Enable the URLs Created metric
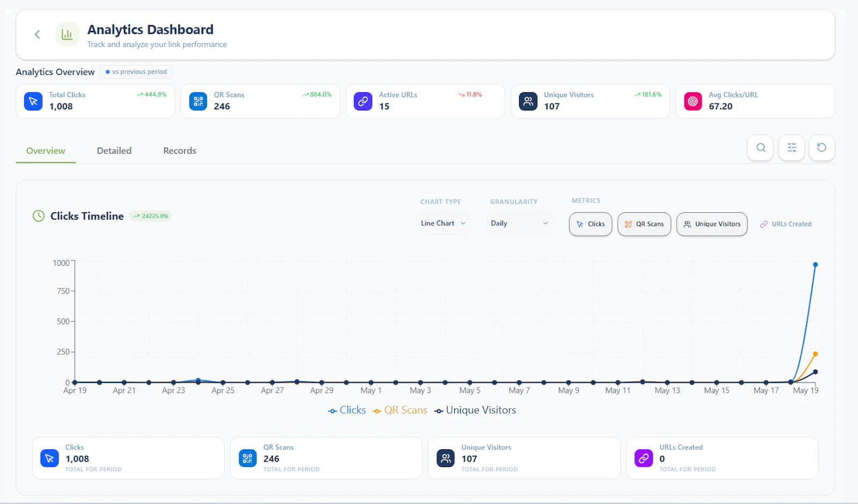The width and height of the screenshot is (858, 504). pyautogui.click(x=786, y=224)
